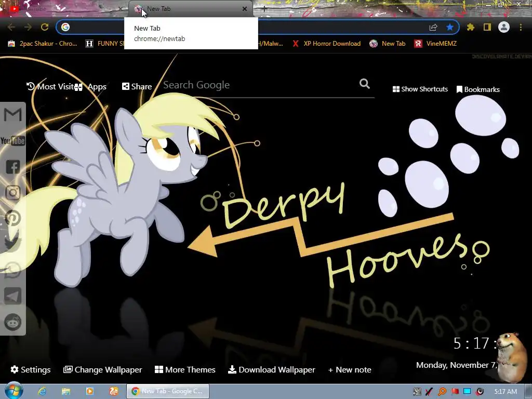Viewport: 532px width, 399px height.
Task: Open Gmail from the left sidebar
Action: 12,115
